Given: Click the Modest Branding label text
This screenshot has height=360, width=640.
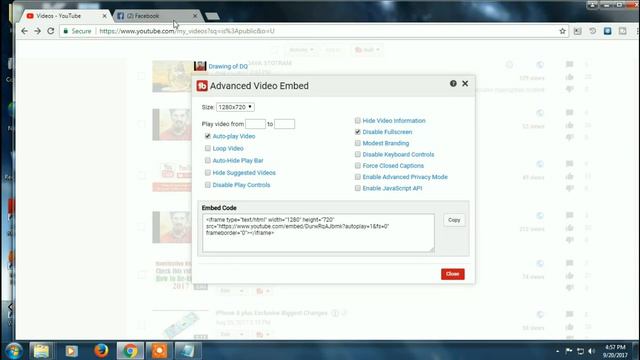Looking at the screenshot, I should (386, 143).
